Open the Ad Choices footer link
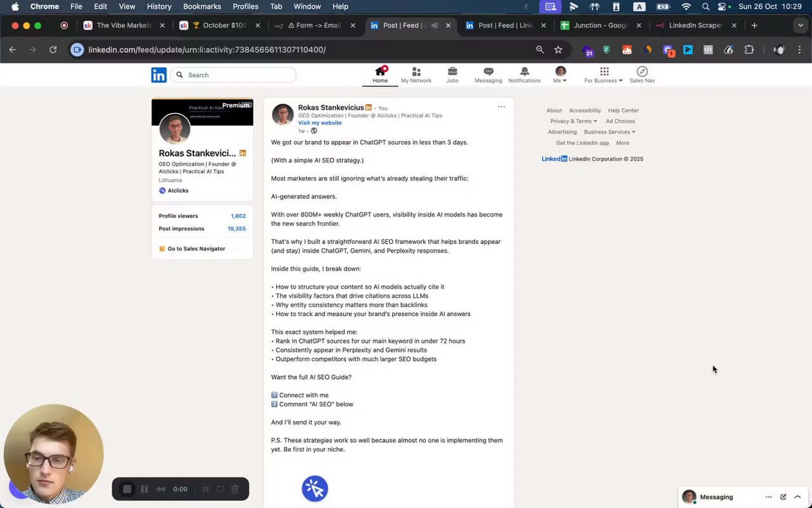This screenshot has width=812, height=508. 620,121
